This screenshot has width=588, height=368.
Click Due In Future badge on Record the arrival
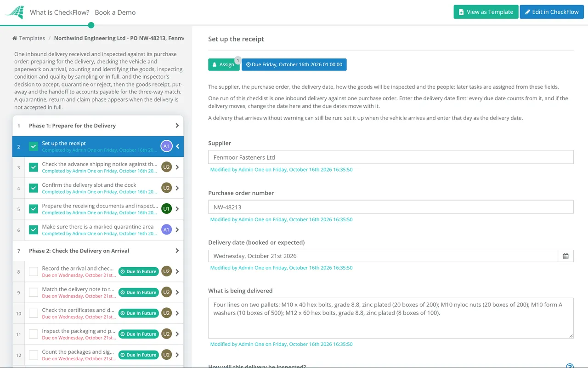tap(139, 271)
